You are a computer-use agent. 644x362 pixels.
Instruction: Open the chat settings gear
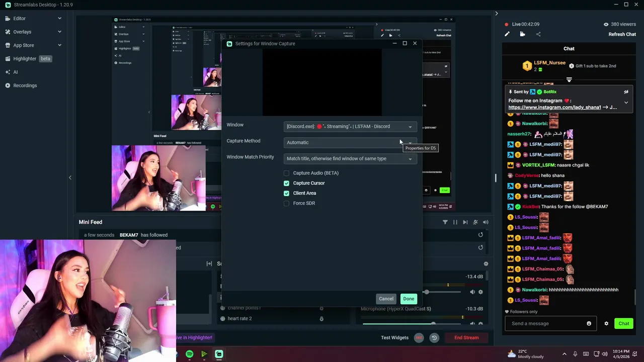[x=606, y=323]
